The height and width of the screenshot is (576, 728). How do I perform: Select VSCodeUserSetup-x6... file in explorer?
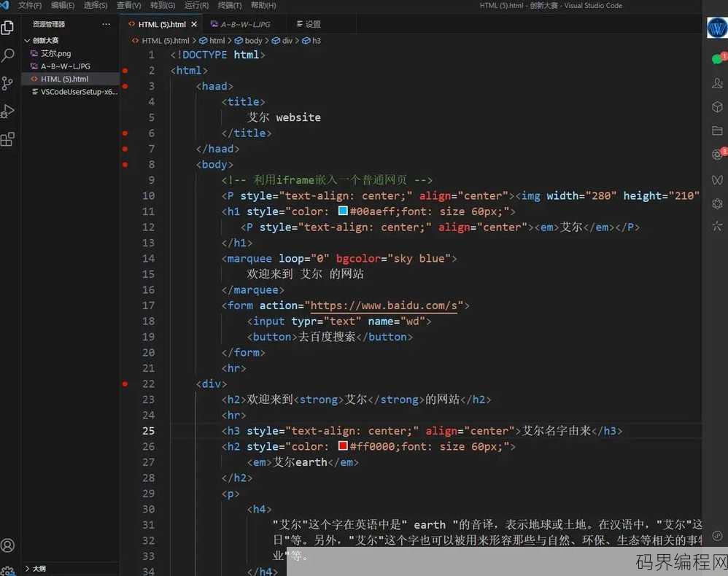pyautogui.click(x=71, y=92)
